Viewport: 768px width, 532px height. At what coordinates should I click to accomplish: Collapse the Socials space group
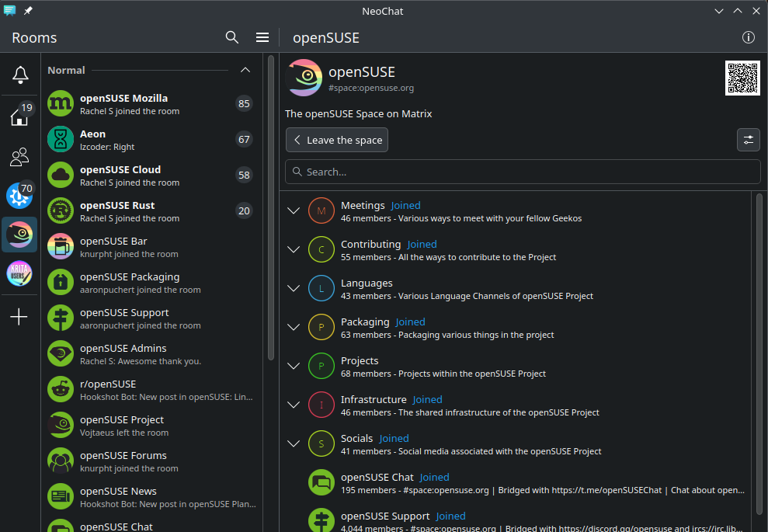(x=293, y=443)
